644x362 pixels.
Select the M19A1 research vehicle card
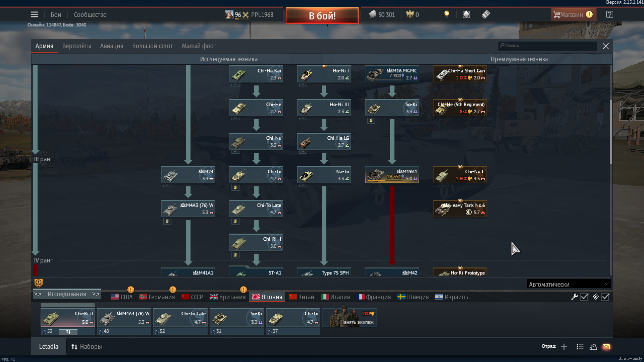click(392, 175)
